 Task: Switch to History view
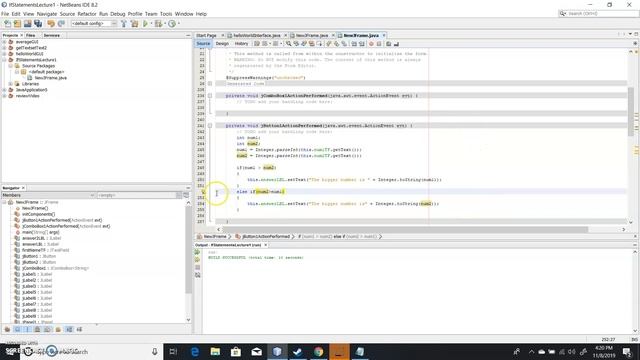coord(241,43)
